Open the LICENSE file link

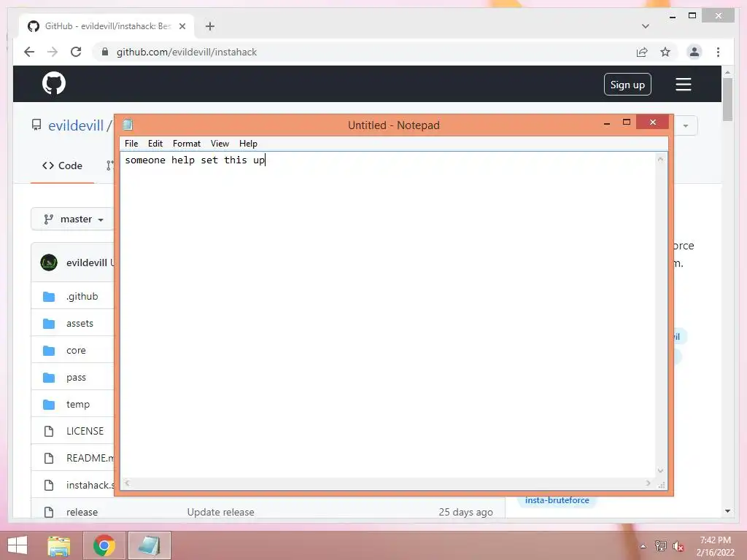85,431
